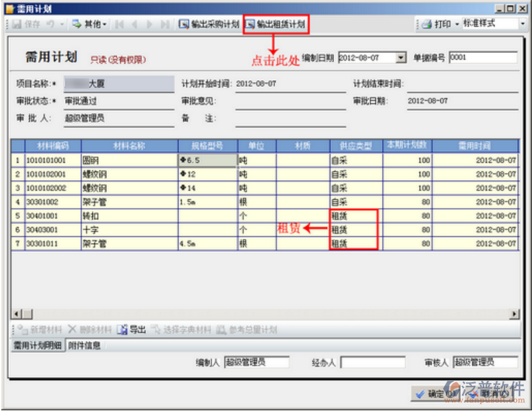Click the 供应类型 column header
532x411 pixels.
(x=356, y=146)
